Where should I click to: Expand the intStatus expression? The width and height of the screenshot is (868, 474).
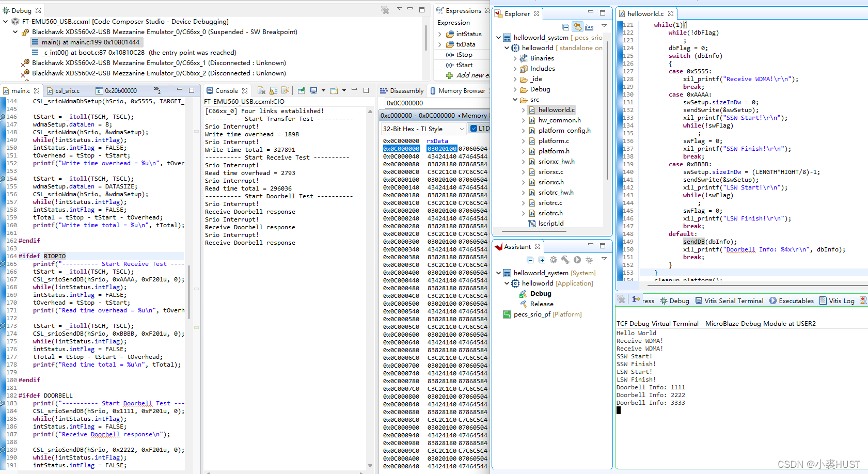[439, 34]
